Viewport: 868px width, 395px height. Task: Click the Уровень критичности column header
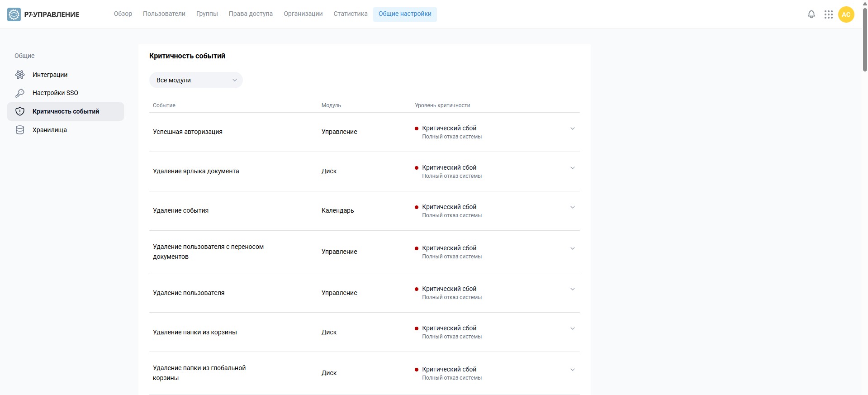442,105
